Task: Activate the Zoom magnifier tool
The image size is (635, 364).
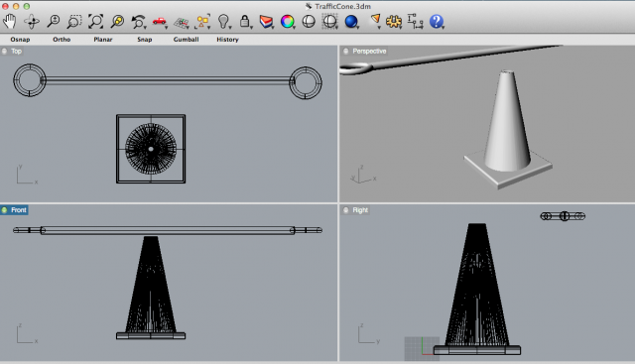Action: [x=53, y=21]
